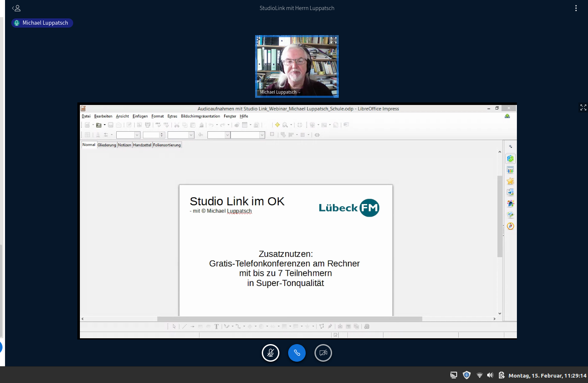Open the three-dot call options menu
The width and height of the screenshot is (588, 383).
point(576,8)
